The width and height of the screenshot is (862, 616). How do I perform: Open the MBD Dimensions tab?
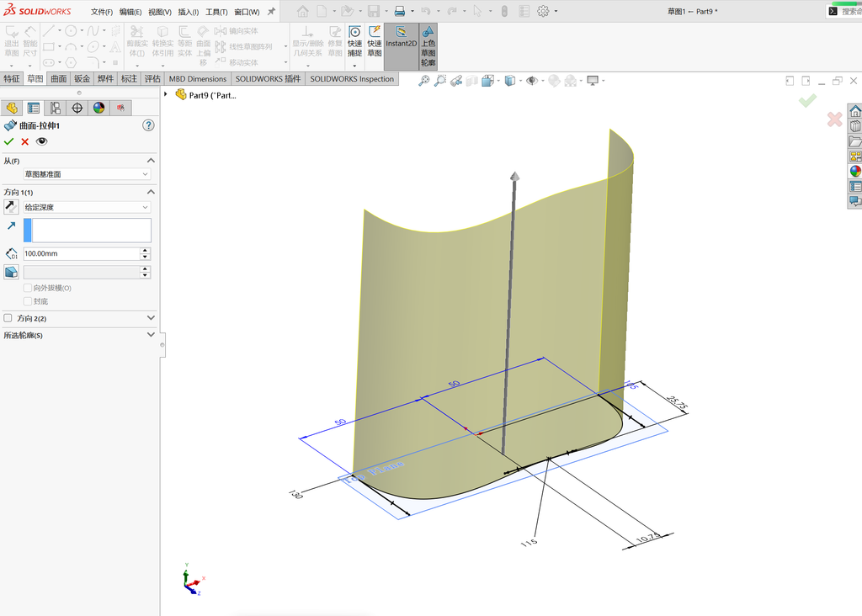197,78
